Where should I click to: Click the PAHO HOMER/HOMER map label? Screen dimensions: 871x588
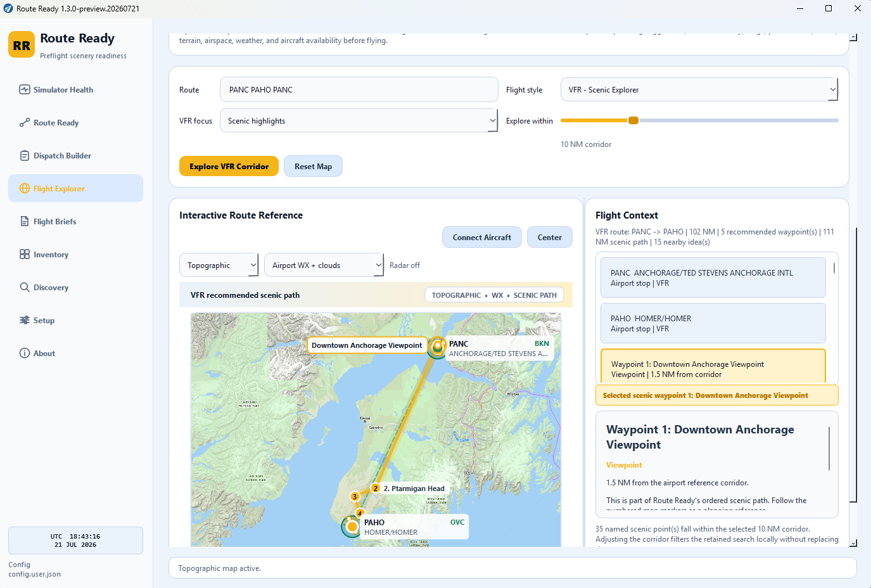415,527
